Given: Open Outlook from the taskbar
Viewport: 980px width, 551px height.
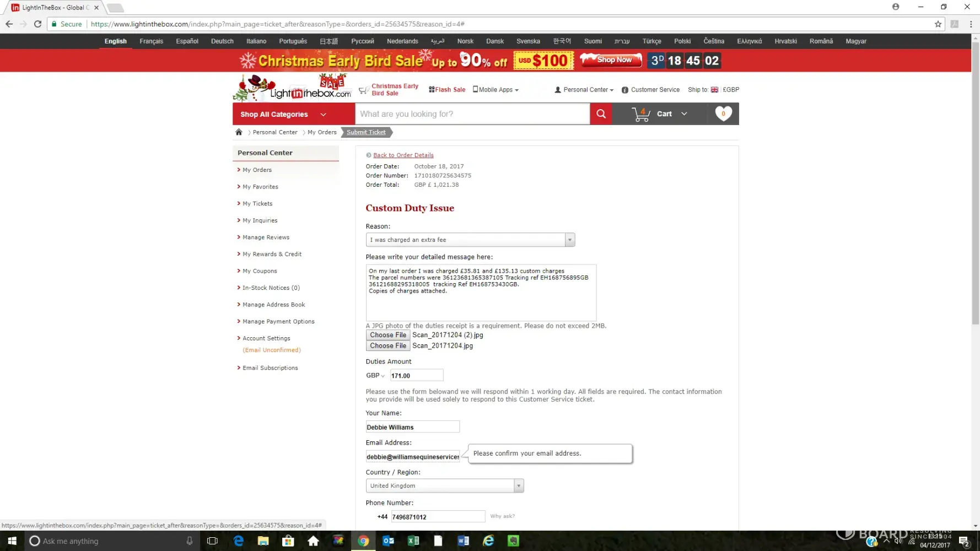Looking at the screenshot, I should coord(389,541).
